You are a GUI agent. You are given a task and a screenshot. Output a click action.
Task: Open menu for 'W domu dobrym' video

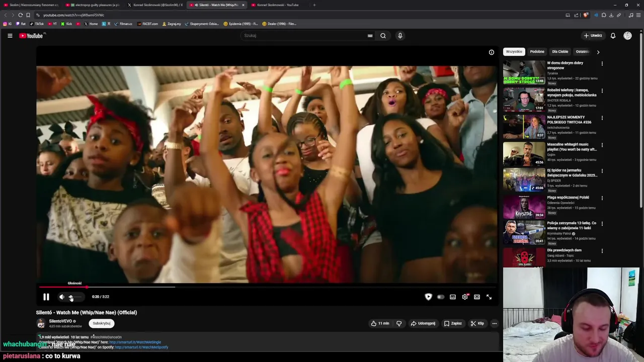coord(602,64)
